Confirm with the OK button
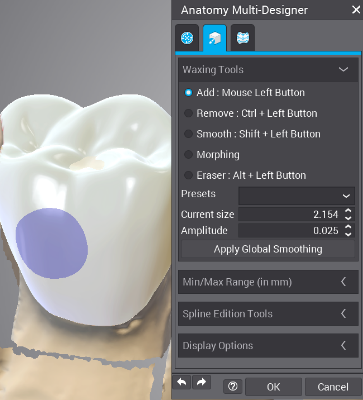Screen dimensions: 363x400 pos(273,387)
